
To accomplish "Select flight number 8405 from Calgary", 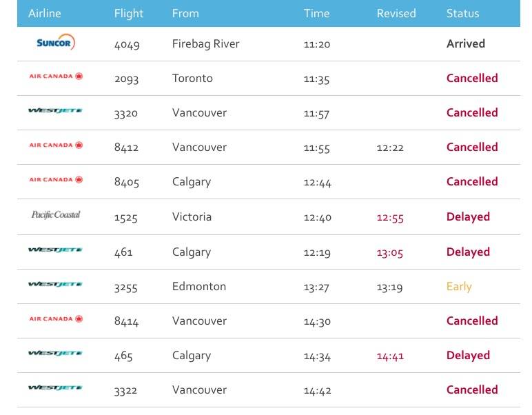I will 127,182.
